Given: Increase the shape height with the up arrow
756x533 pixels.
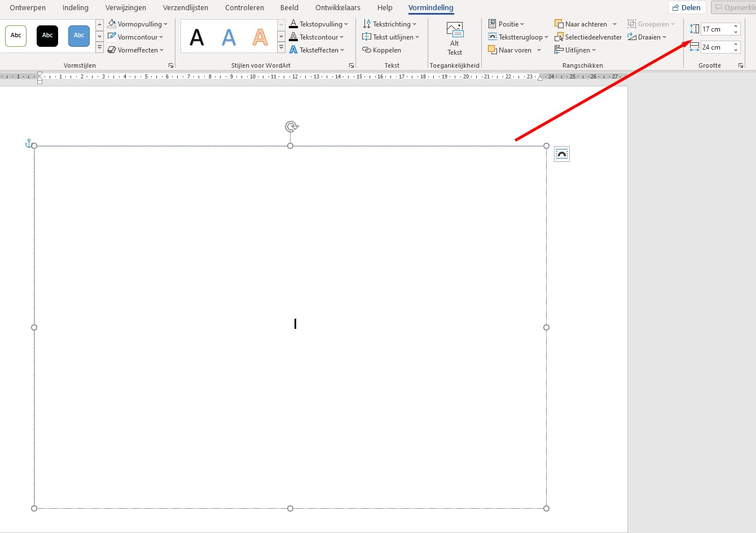Looking at the screenshot, I should click(x=736, y=26).
